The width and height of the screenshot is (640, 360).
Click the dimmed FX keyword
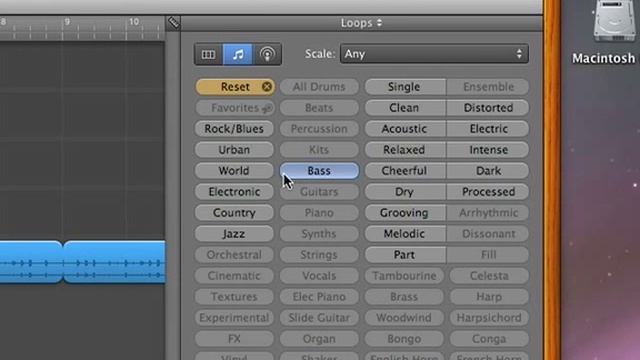234,339
